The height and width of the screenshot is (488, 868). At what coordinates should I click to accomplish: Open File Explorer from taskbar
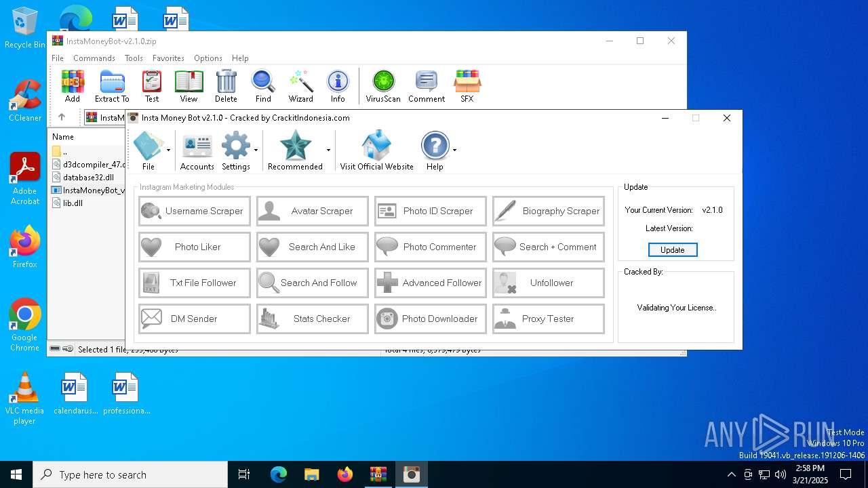[x=311, y=474]
